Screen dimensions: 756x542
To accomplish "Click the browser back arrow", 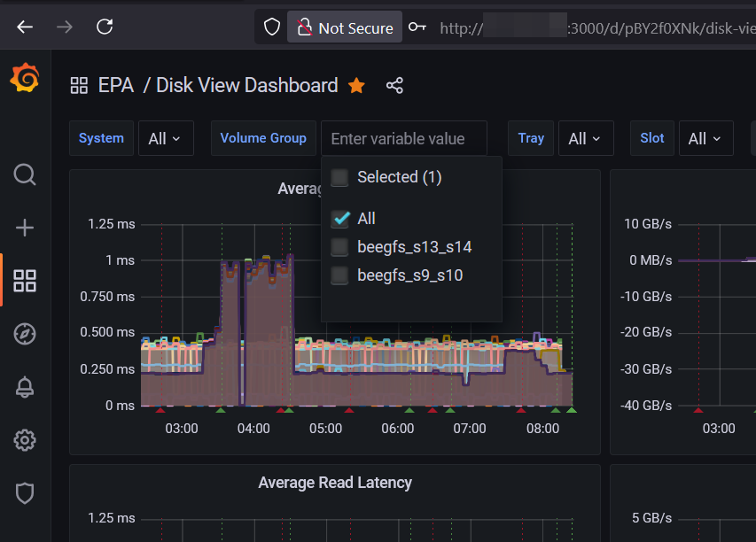I will point(25,27).
